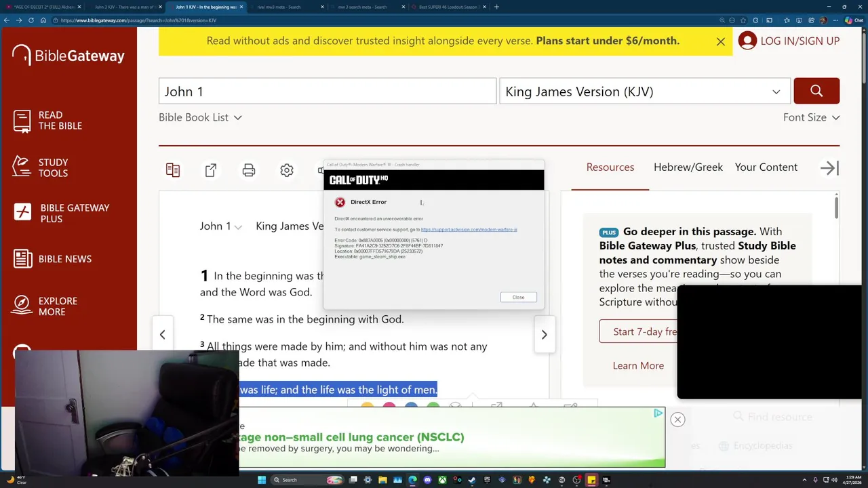The height and width of the screenshot is (488, 868).
Task: Click the DirectX Error red X icon
Action: pyautogui.click(x=340, y=202)
